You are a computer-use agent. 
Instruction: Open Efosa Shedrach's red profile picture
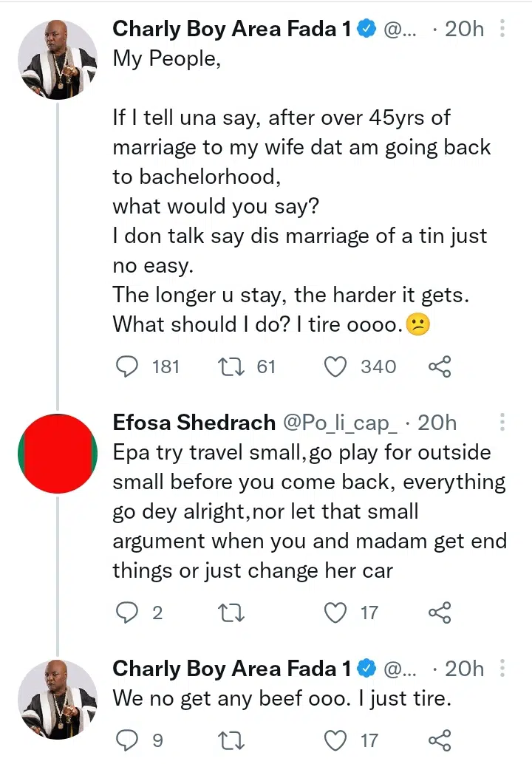[x=58, y=454]
